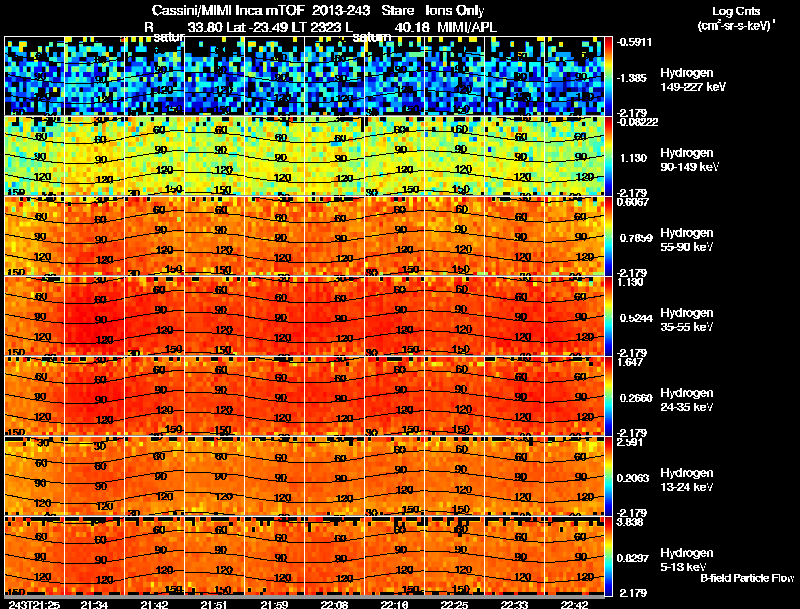Click the "2.591" colorbar value
800x609 pixels.
630,442
